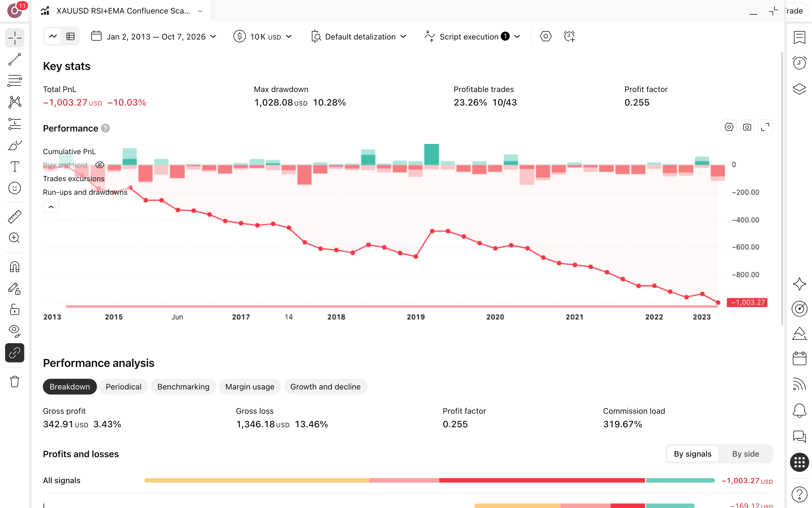Switch to table list of trades view
Viewport: 812px width, 508px height.
(70, 36)
